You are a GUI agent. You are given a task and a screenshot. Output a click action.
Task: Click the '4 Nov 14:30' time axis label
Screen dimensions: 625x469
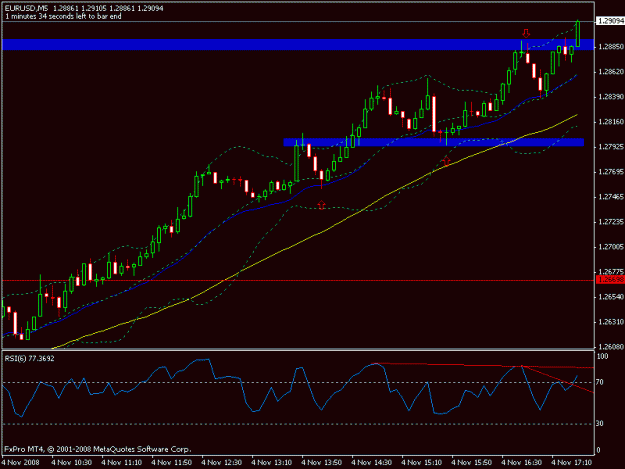point(371,463)
